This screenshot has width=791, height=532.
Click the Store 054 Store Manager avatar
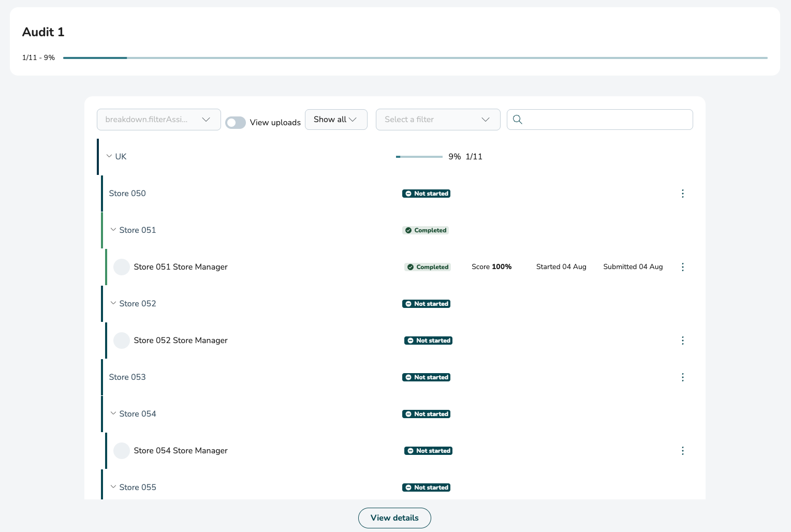coord(122,451)
